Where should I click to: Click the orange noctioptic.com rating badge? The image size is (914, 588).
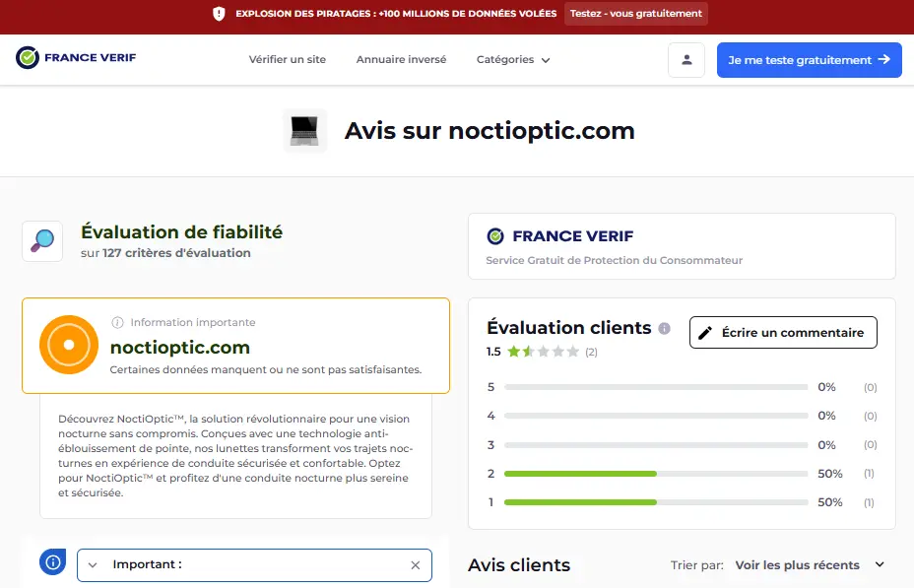click(67, 346)
